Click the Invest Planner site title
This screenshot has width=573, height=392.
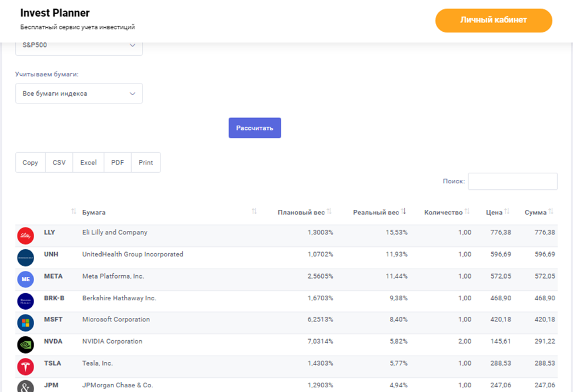click(55, 13)
